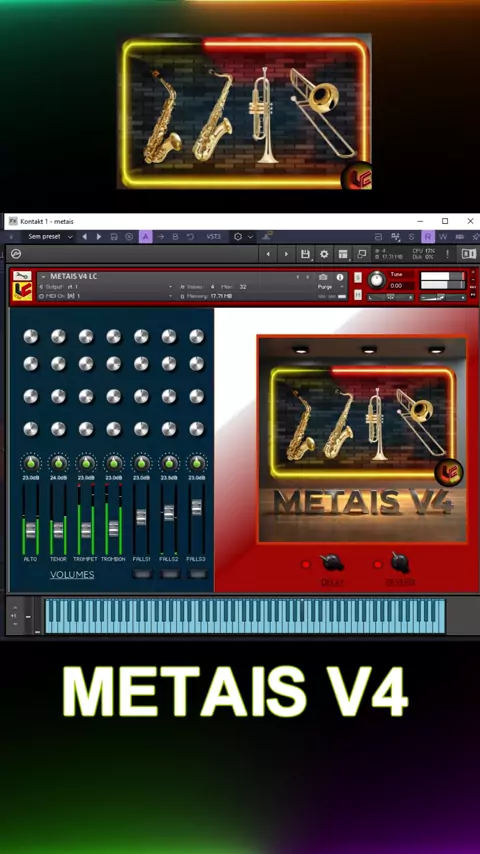Solo the instrument with S button
This screenshot has height=854, width=480.
[x=358, y=277]
